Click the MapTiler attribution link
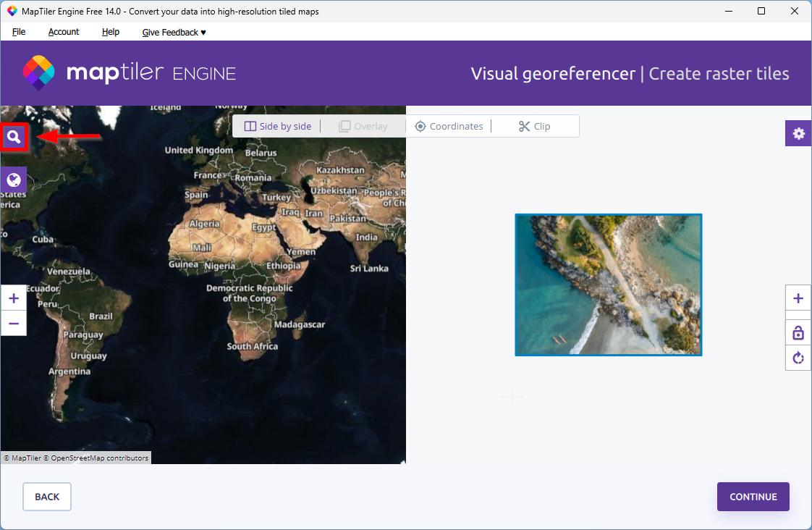 pyautogui.click(x=22, y=458)
